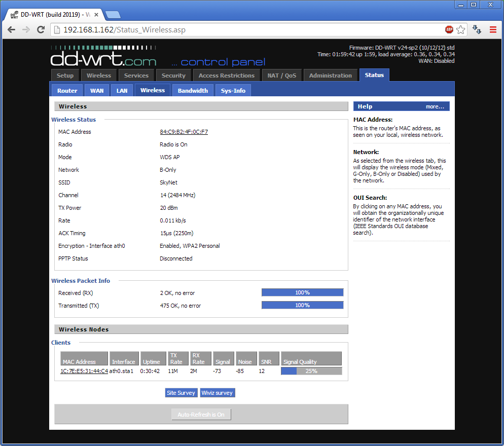Screen dimensions: 504x446
Task: Close the DD-WRT browser tab
Action: pyautogui.click(x=96, y=15)
